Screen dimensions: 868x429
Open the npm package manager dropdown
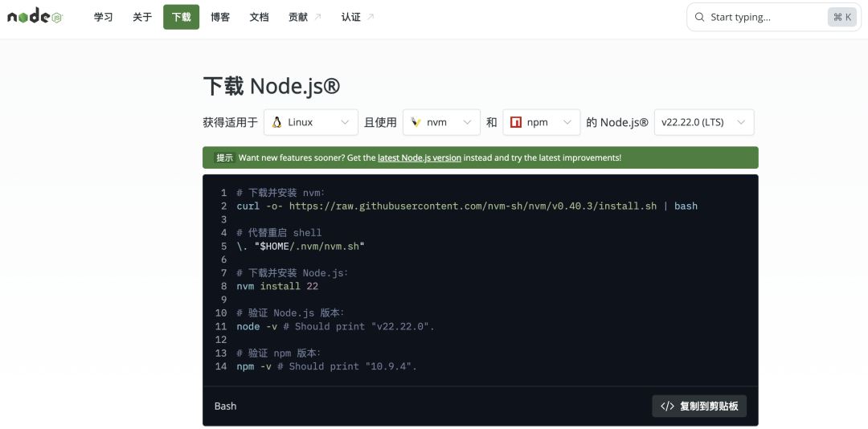[x=542, y=122]
